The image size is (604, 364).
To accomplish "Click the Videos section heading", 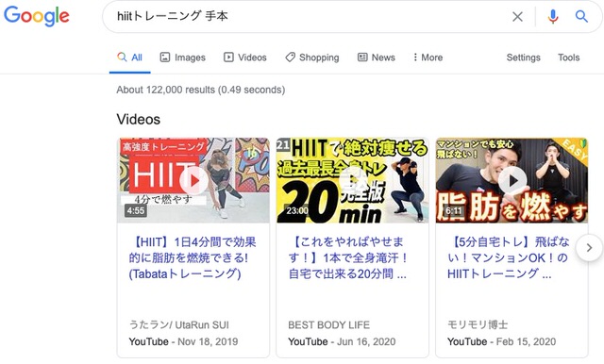I will [x=139, y=119].
